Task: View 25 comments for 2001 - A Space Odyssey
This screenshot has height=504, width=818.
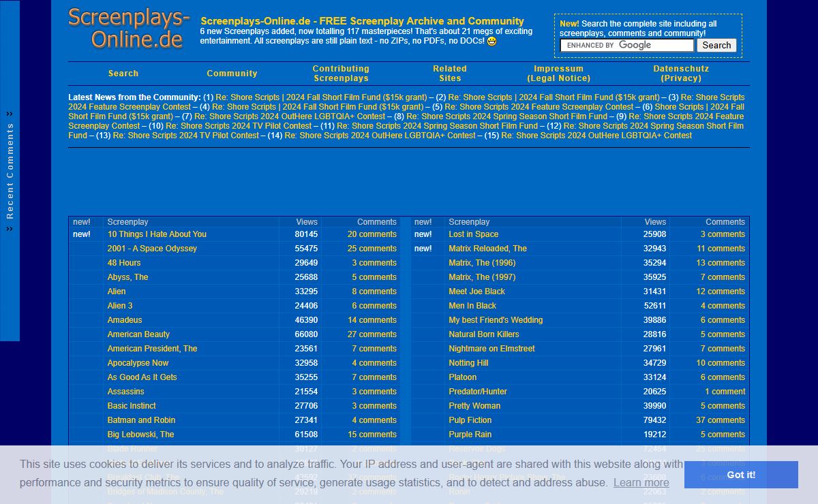Action: (x=372, y=249)
